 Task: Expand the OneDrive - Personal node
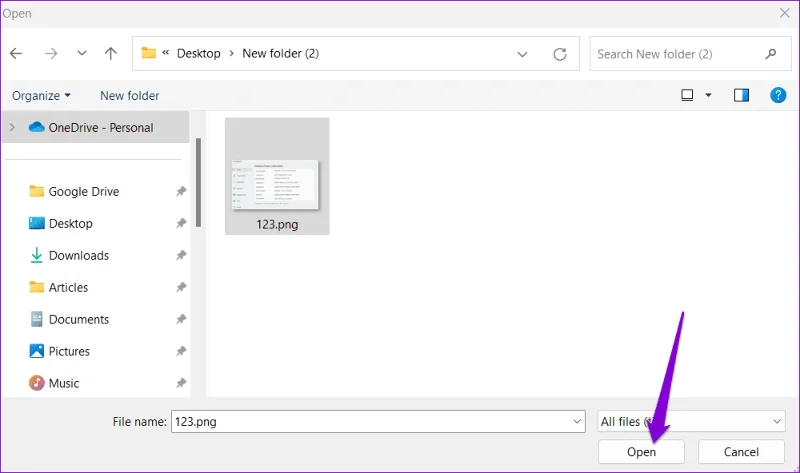tap(12, 128)
